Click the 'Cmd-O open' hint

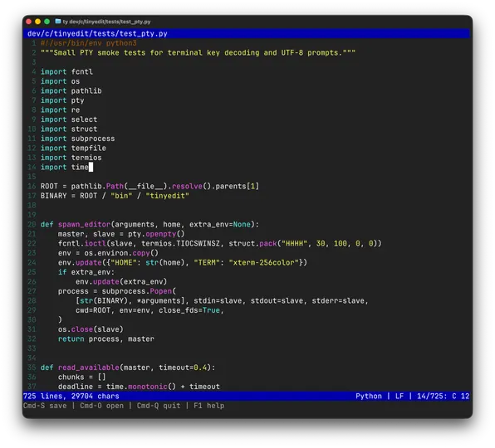pos(101,406)
